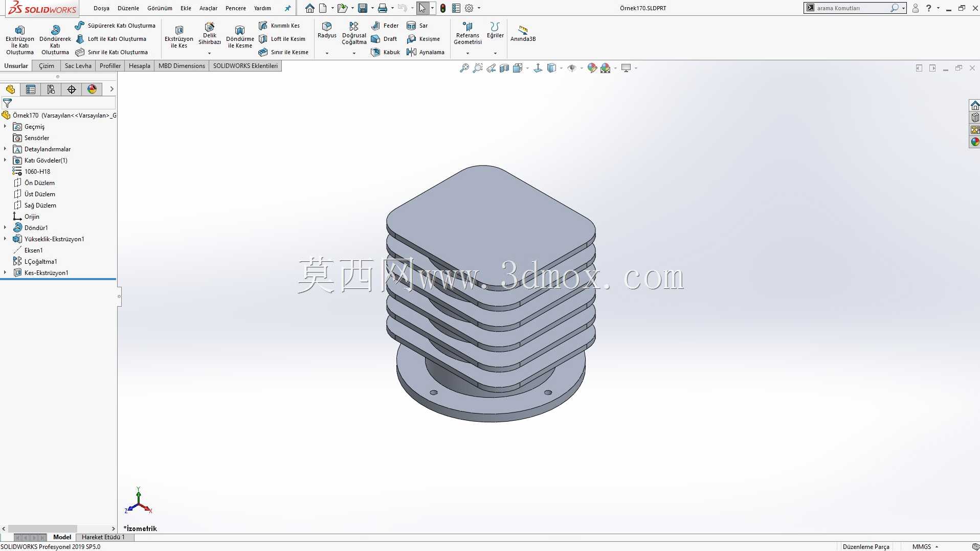The width and height of the screenshot is (980, 551).
Task: Open Radyus dropdown arrow
Action: pos(327,53)
